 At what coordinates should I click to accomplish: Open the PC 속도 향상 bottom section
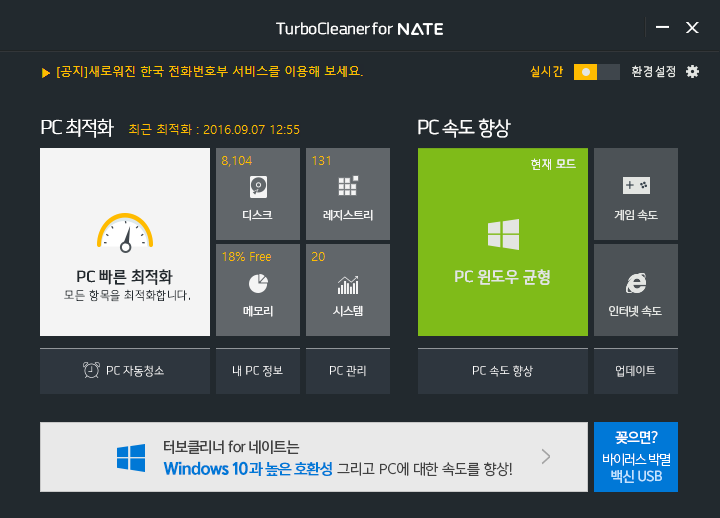pyautogui.click(x=503, y=371)
